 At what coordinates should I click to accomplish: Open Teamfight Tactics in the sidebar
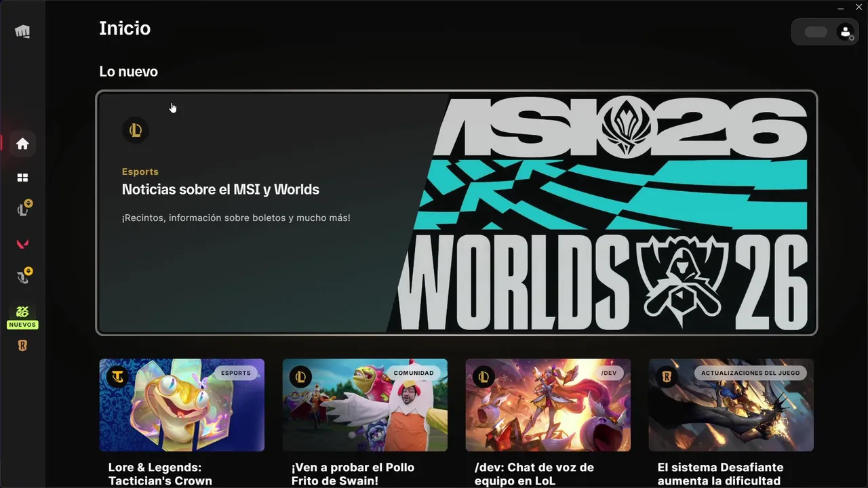click(23, 276)
